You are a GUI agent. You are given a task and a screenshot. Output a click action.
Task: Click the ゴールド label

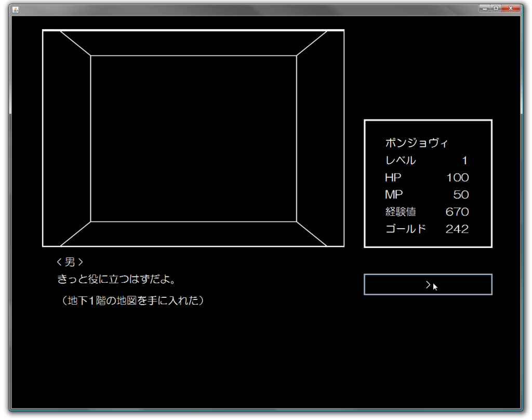(405, 229)
